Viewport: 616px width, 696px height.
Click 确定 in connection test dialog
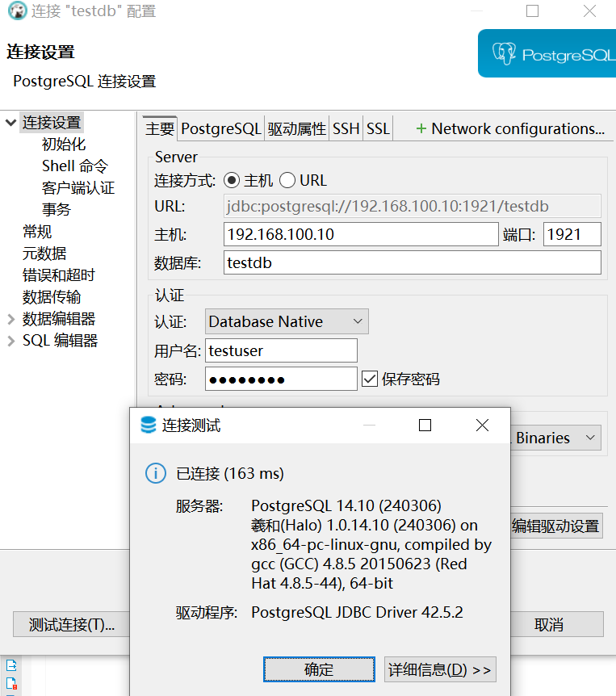(319, 669)
